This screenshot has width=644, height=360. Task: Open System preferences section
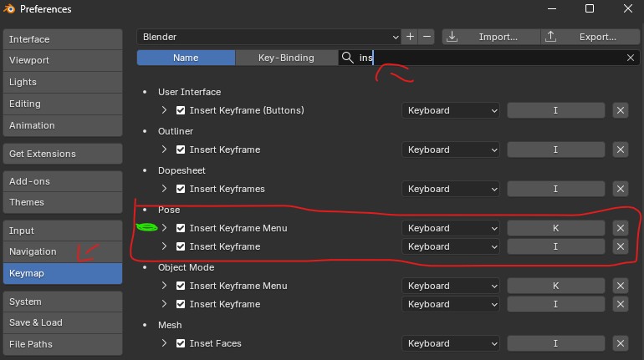tap(63, 302)
